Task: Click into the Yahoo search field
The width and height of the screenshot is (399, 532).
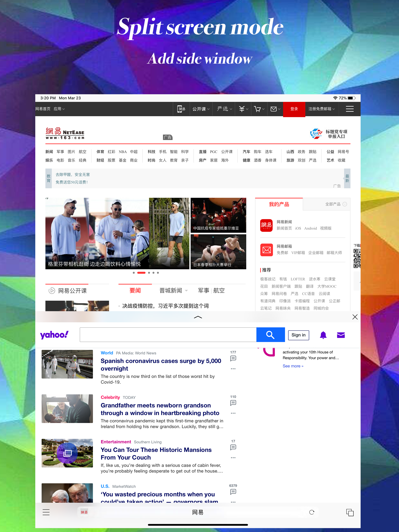Action: (x=168, y=335)
